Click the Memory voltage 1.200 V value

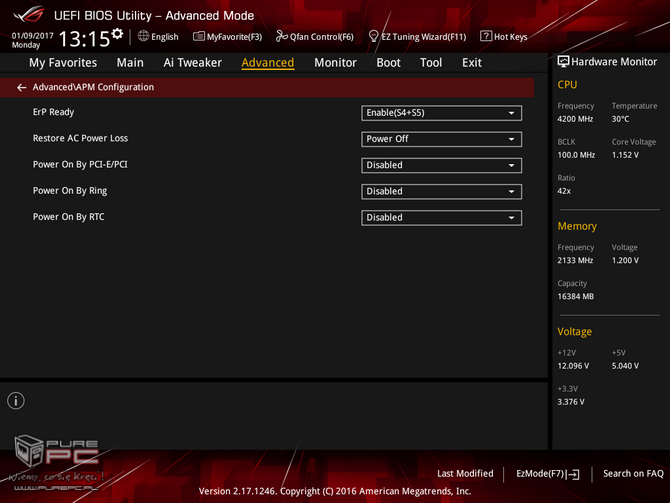tap(625, 260)
